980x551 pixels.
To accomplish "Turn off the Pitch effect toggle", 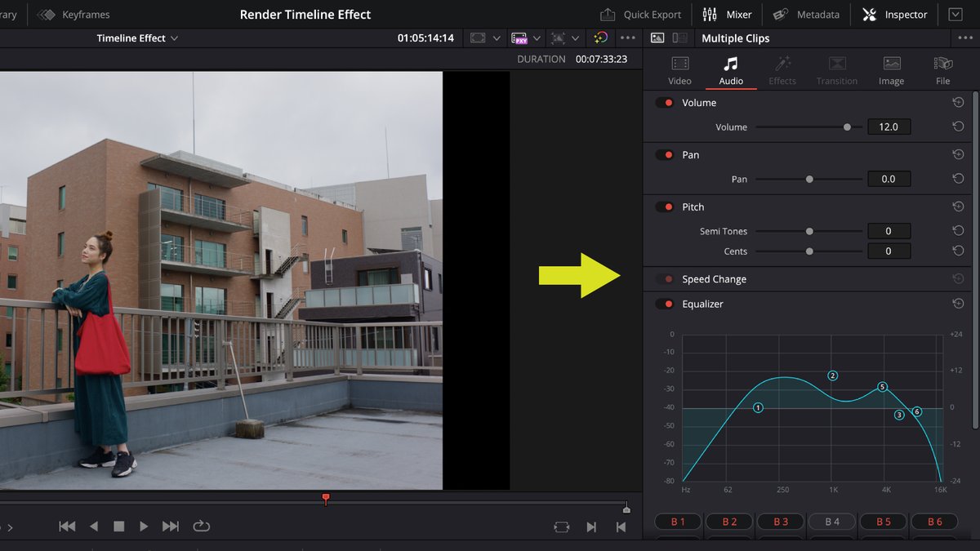I will coord(664,207).
